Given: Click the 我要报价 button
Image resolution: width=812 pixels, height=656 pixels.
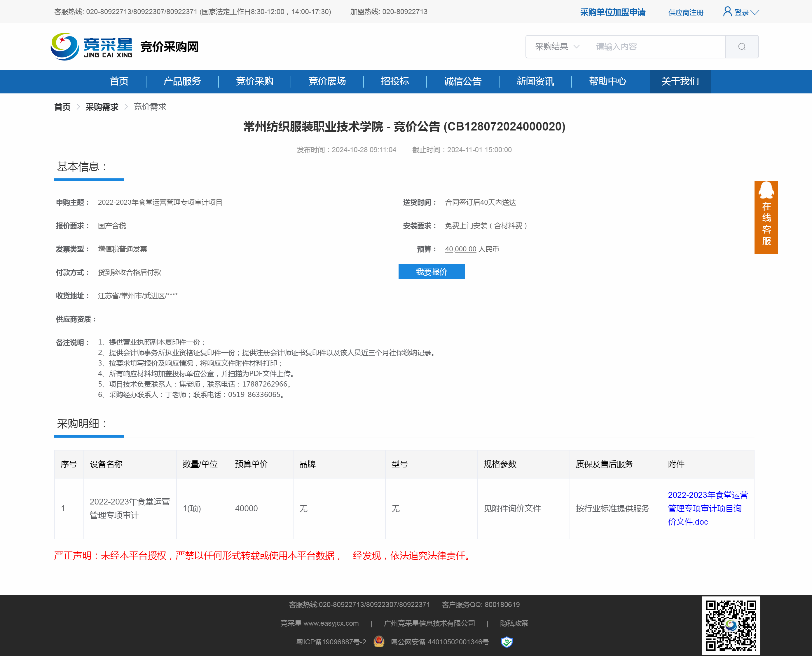Looking at the screenshot, I should click(431, 272).
